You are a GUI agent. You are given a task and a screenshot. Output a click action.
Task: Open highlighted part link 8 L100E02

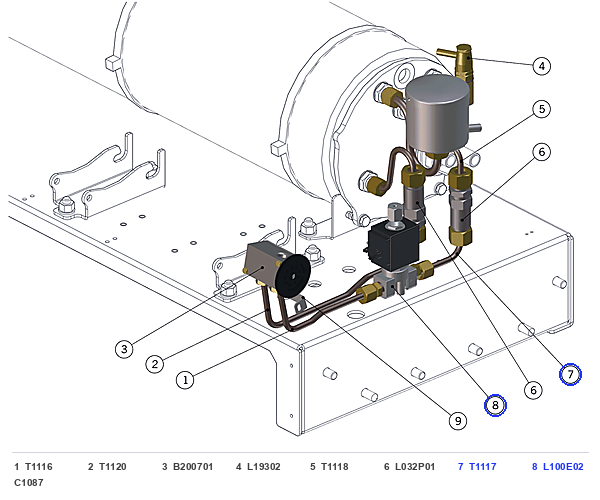coord(558,467)
